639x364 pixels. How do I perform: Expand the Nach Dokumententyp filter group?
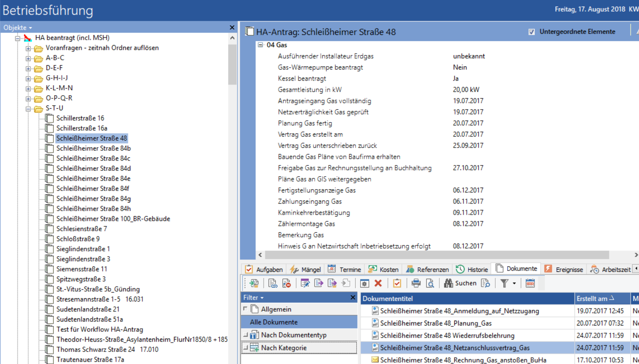tap(245, 335)
